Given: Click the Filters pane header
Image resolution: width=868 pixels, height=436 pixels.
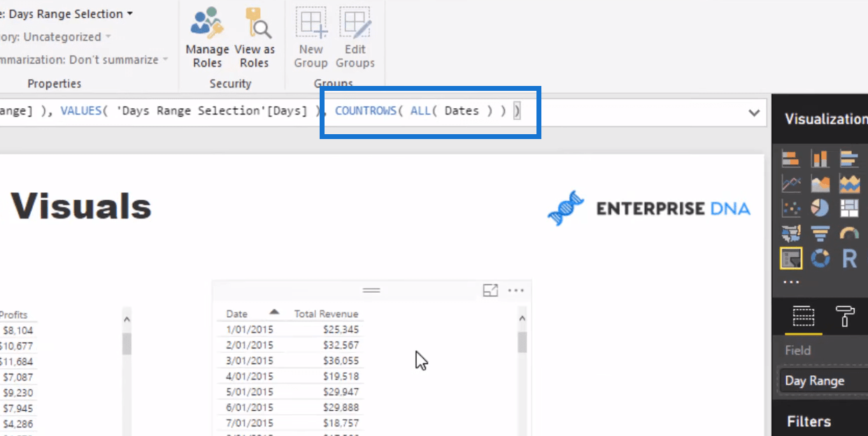Looking at the screenshot, I should point(809,421).
